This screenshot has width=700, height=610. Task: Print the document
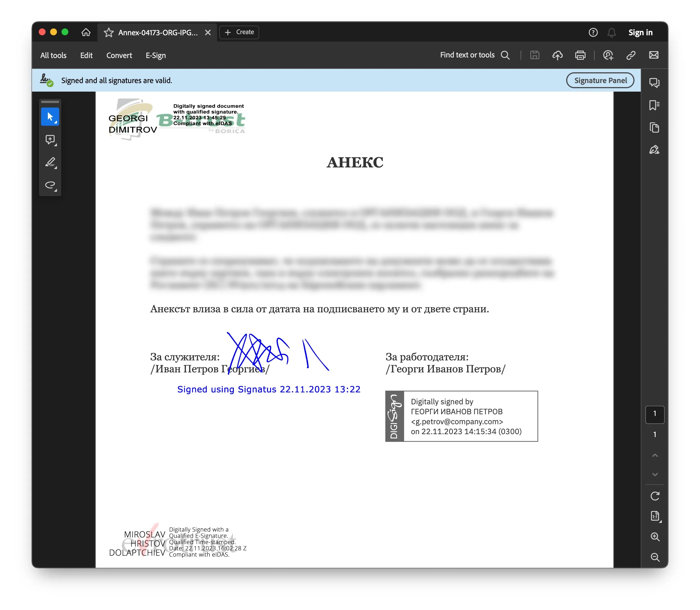pos(581,55)
